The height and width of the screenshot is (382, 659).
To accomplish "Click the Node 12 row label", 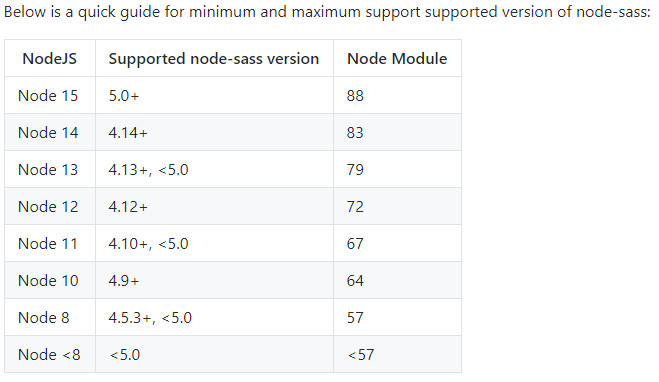I will point(48,206).
